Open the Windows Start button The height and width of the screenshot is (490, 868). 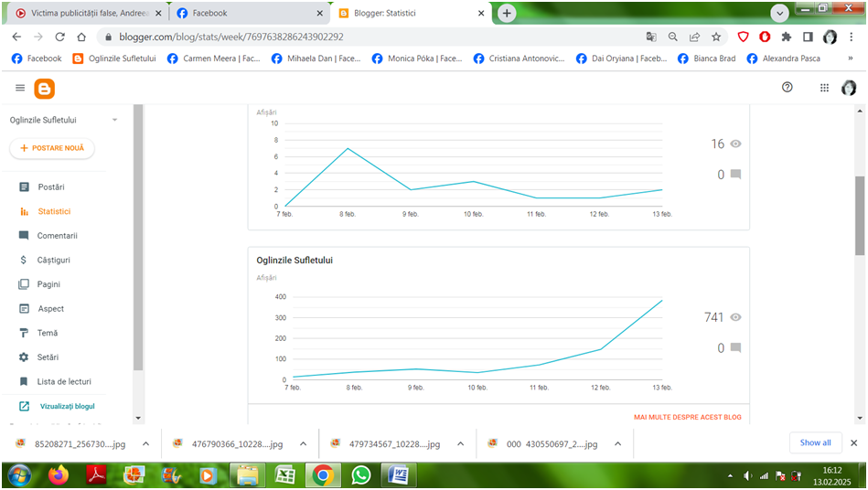click(x=19, y=475)
